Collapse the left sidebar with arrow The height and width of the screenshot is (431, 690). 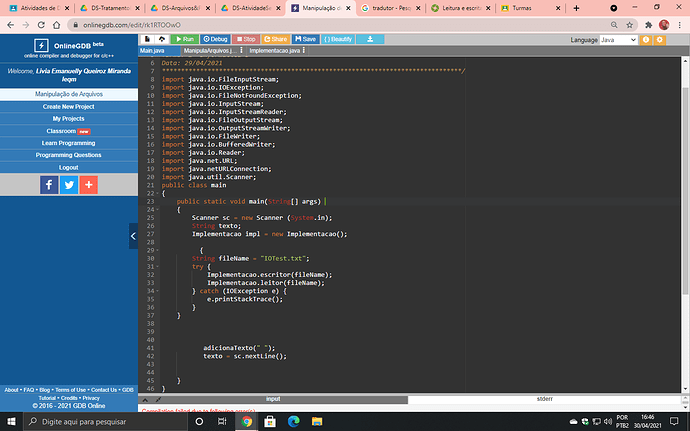pos(133,236)
